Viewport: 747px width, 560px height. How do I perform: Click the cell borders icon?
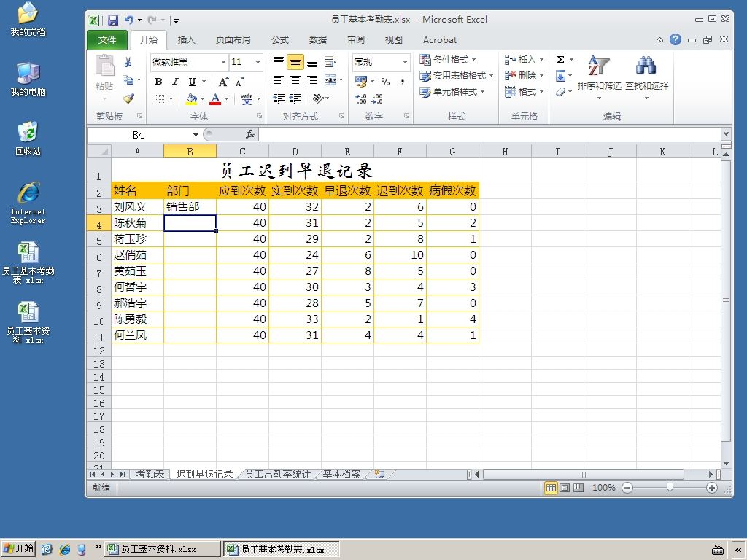point(159,99)
